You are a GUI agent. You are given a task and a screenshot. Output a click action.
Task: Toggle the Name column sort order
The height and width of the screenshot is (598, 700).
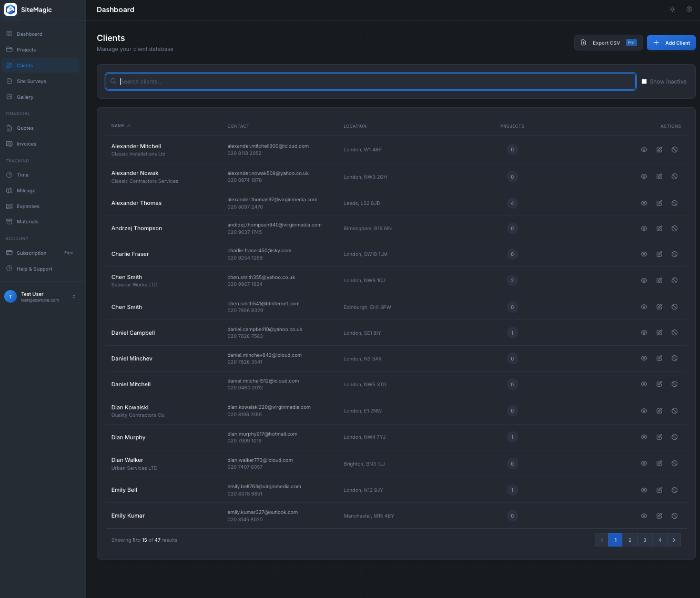tap(120, 126)
